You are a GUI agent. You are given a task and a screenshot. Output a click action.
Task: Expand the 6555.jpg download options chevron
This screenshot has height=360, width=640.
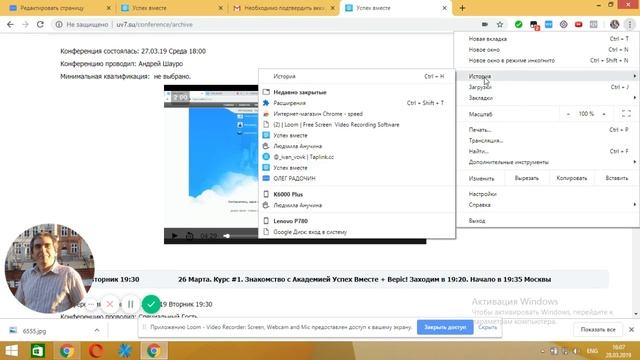click(97, 330)
